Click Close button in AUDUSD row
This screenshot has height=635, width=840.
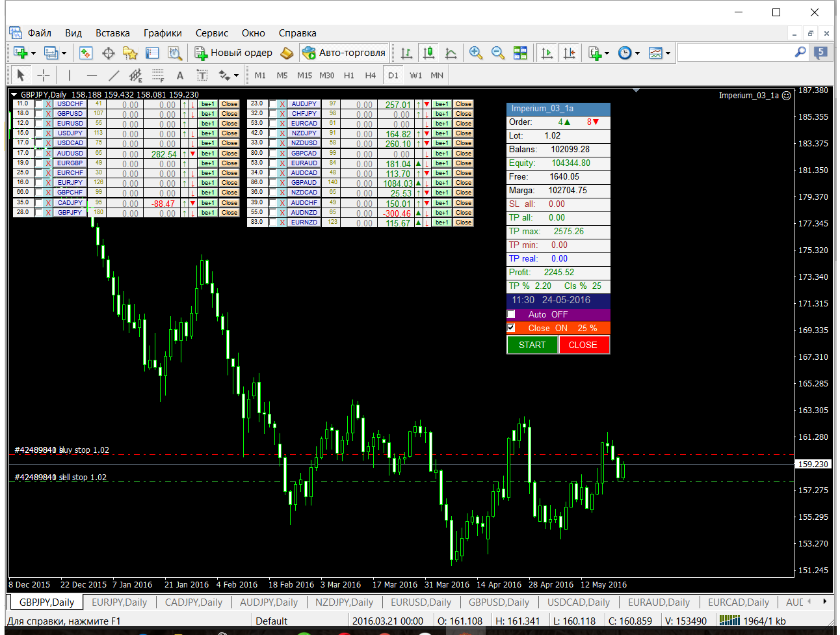click(229, 154)
